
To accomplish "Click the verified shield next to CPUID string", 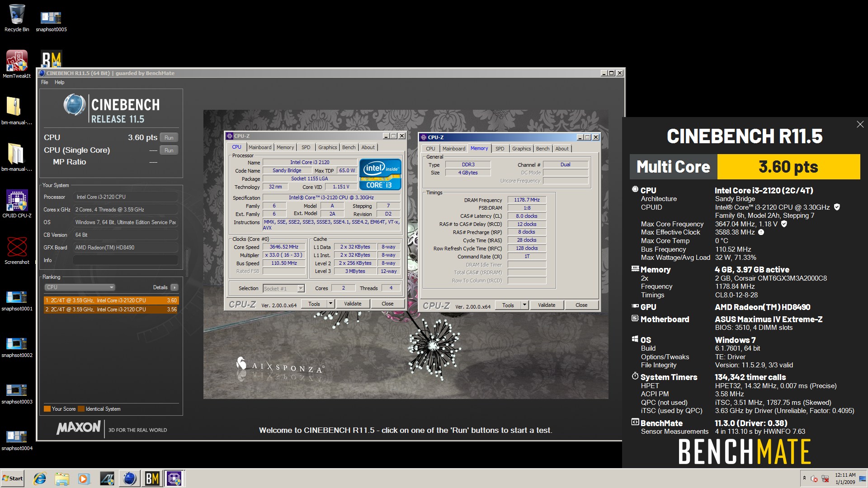I will (x=837, y=207).
